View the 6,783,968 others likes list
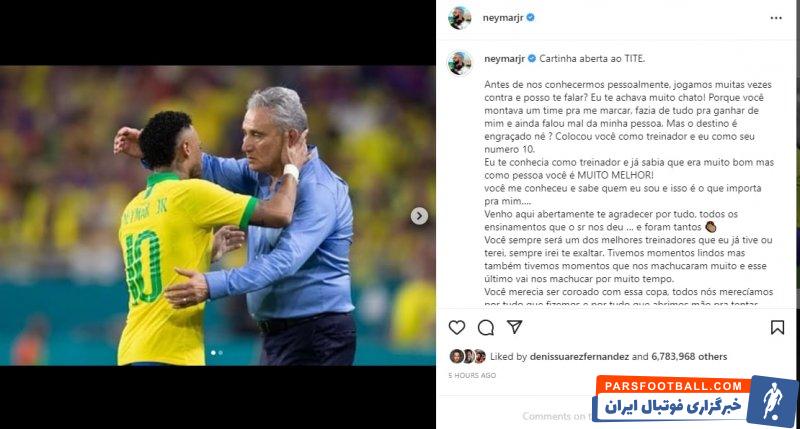800x429 pixels. 689,357
